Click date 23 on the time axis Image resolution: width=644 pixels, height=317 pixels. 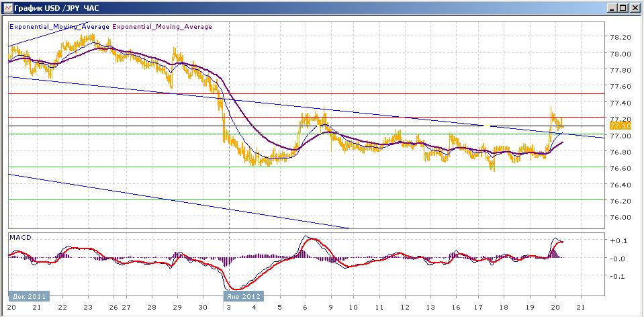(87, 307)
